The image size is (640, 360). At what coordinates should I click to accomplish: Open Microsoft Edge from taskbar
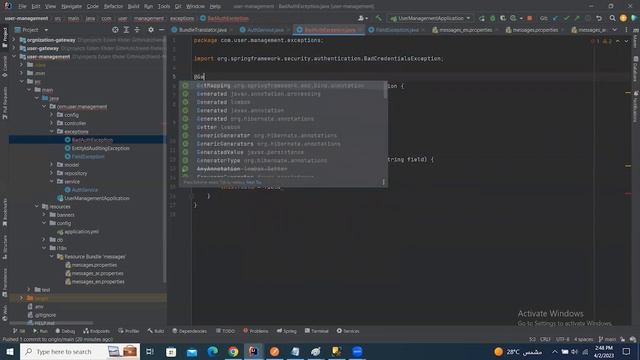(212, 351)
